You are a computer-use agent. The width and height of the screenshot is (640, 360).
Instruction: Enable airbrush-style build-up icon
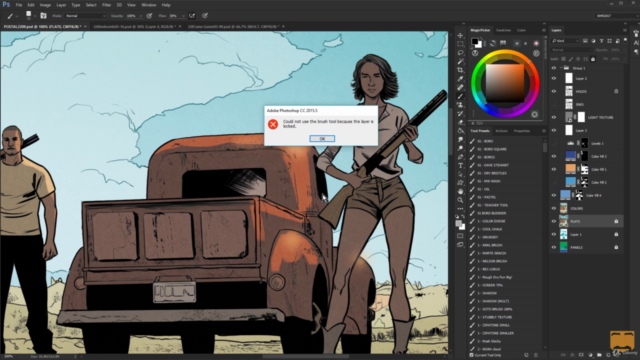click(x=192, y=16)
